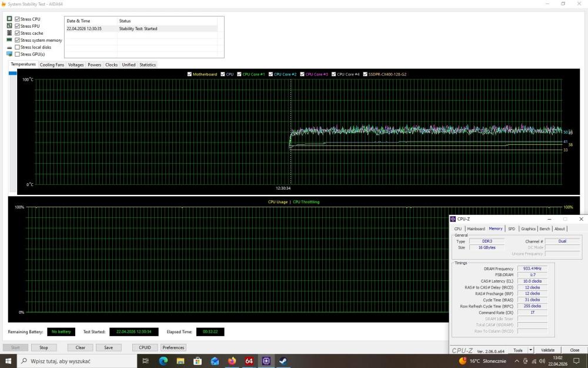Open AIDA64 Preferences
The image size is (588, 368).
pyautogui.click(x=173, y=347)
